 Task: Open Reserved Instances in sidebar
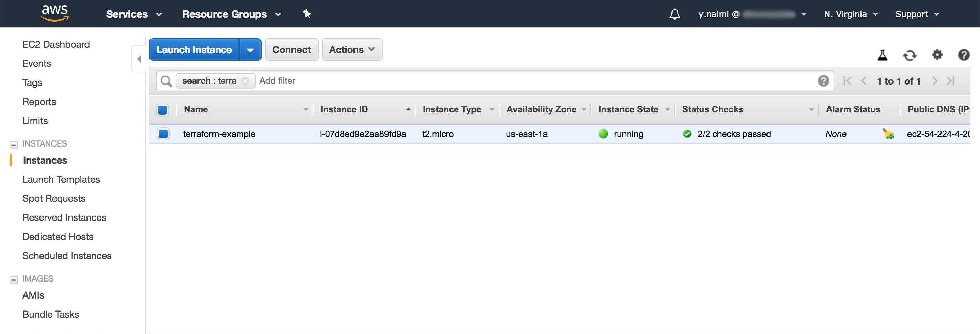point(64,217)
